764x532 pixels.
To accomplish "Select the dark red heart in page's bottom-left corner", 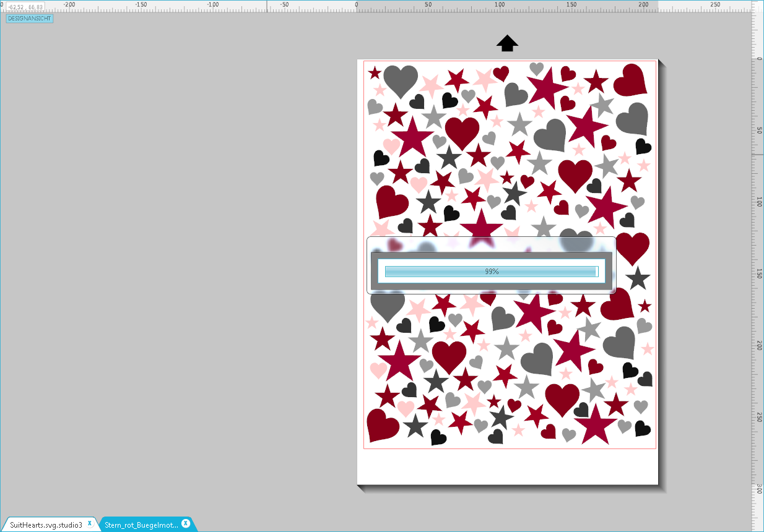I will pyautogui.click(x=381, y=426).
